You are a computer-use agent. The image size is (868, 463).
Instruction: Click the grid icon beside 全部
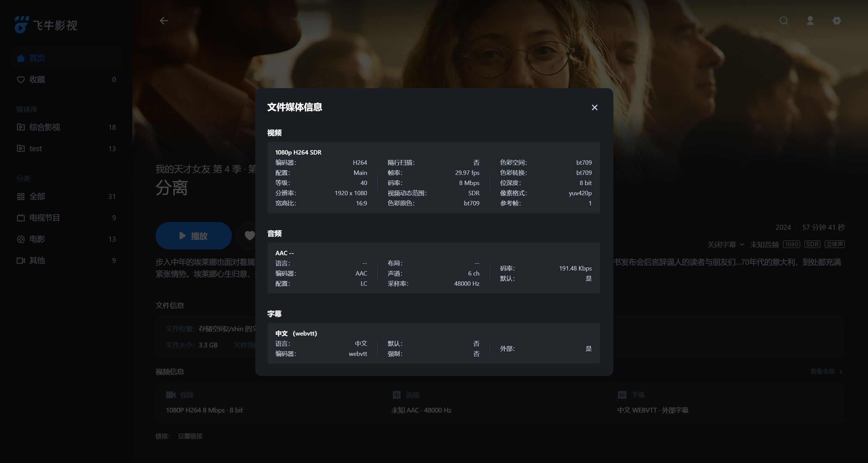pos(21,197)
